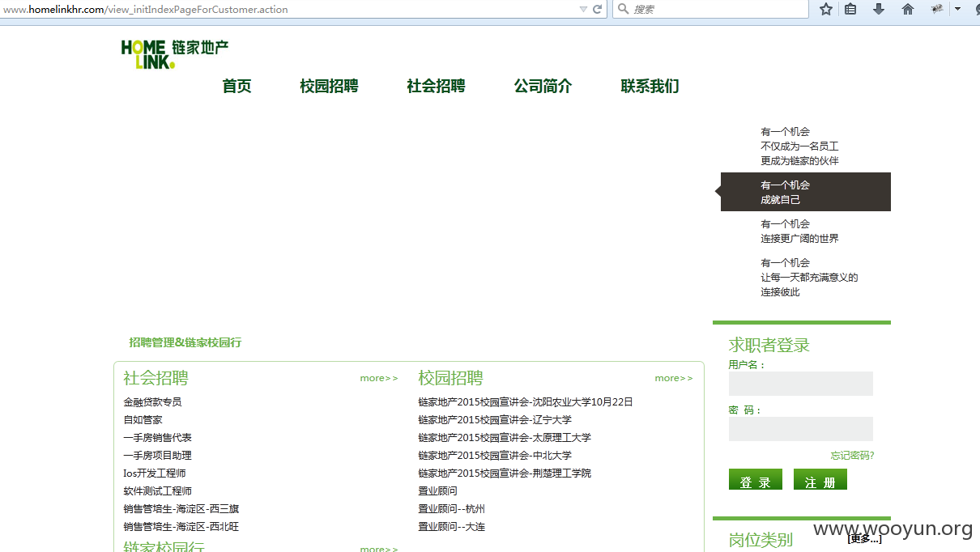This screenshot has height=552, width=980.
Task: Click the Greasemonkey extension icon
Action: (x=937, y=9)
